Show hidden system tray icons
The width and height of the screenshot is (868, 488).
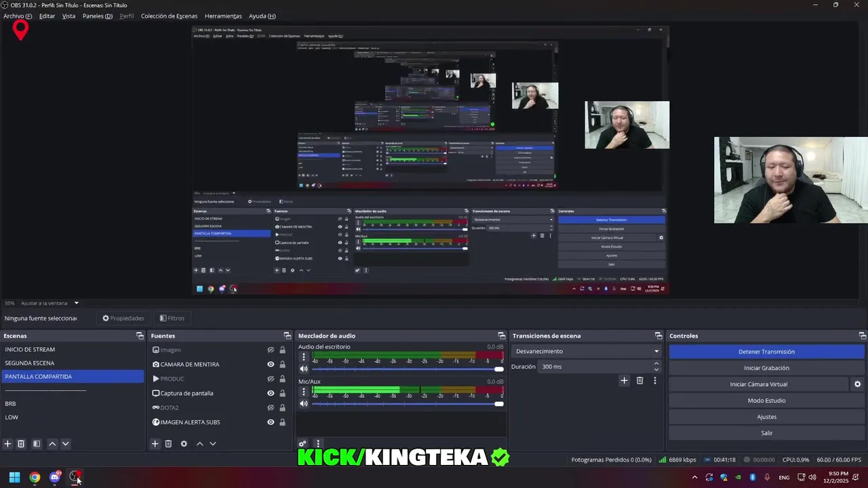[694, 477]
